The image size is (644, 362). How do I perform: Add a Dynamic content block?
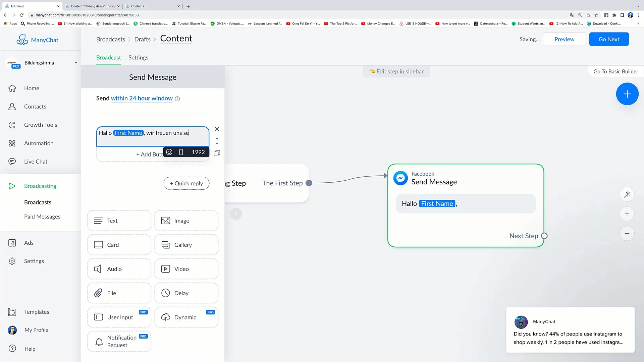point(186,317)
